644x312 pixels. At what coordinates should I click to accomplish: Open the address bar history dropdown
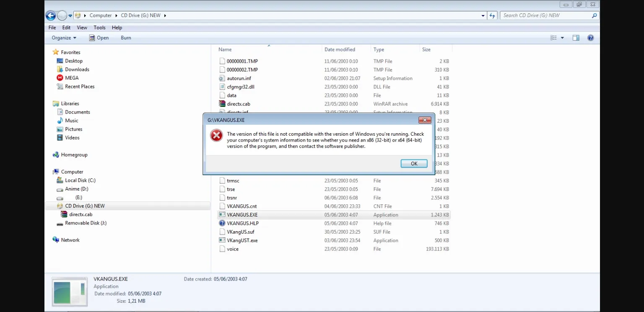(483, 15)
